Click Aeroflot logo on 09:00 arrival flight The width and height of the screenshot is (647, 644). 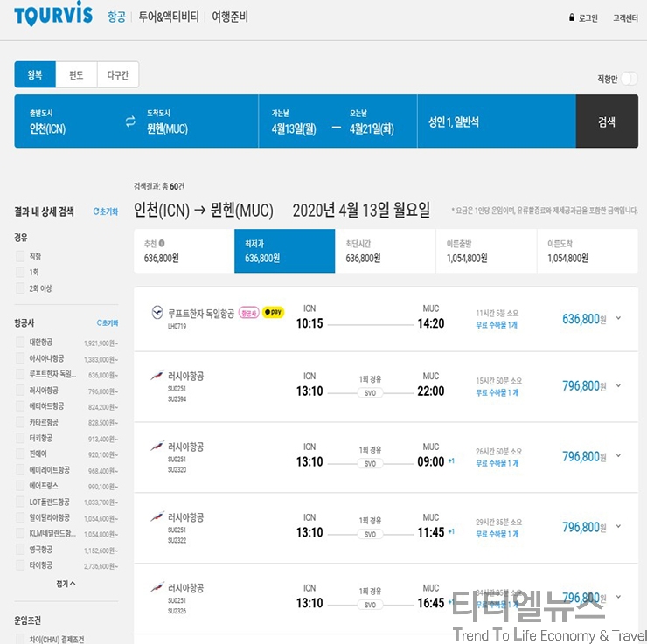pos(157,446)
